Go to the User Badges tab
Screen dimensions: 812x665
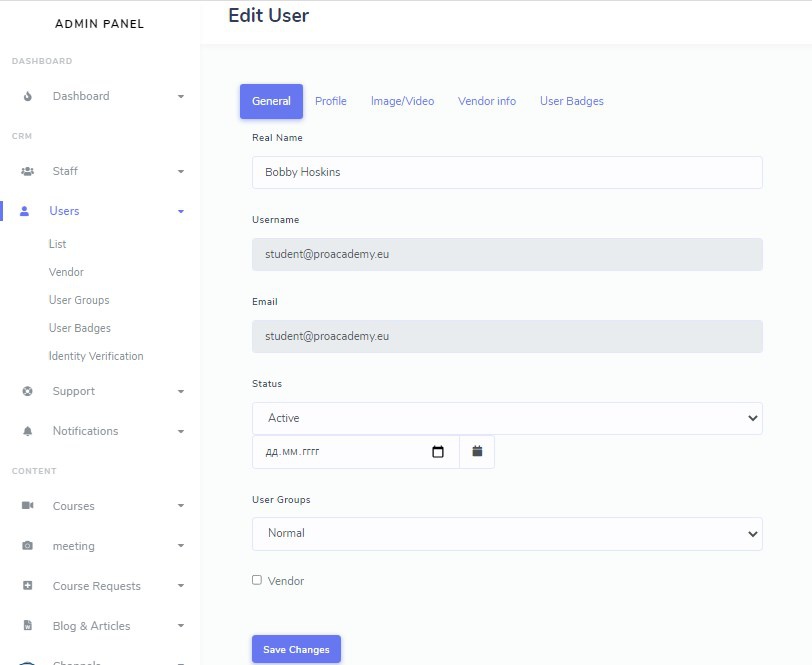pos(571,101)
